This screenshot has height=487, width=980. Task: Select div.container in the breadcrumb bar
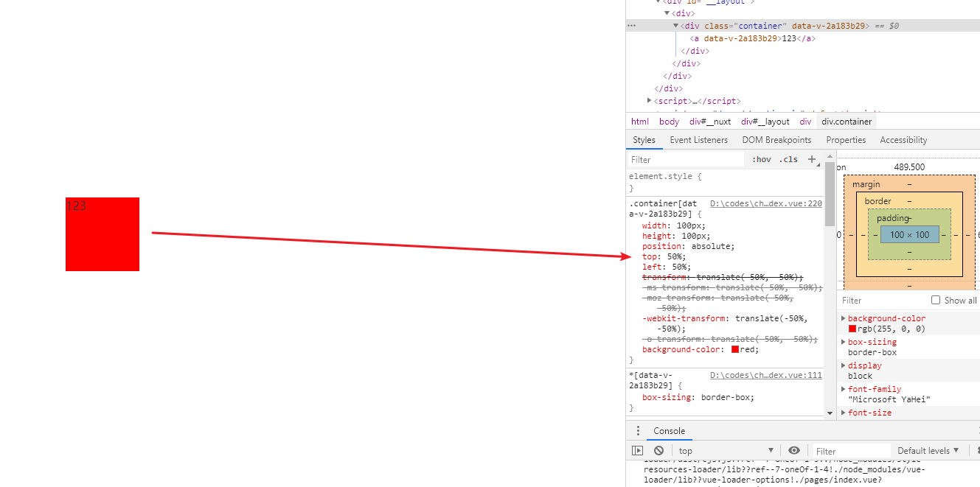click(x=847, y=122)
